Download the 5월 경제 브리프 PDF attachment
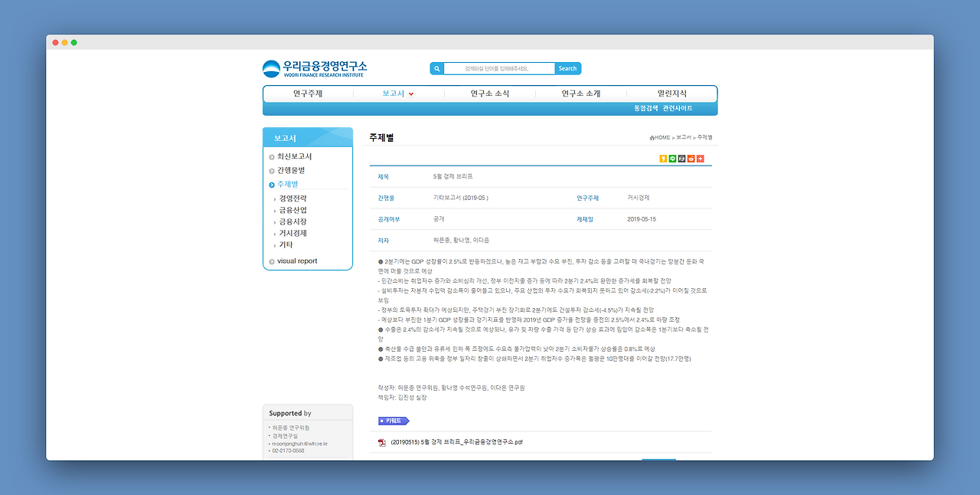 click(x=457, y=442)
